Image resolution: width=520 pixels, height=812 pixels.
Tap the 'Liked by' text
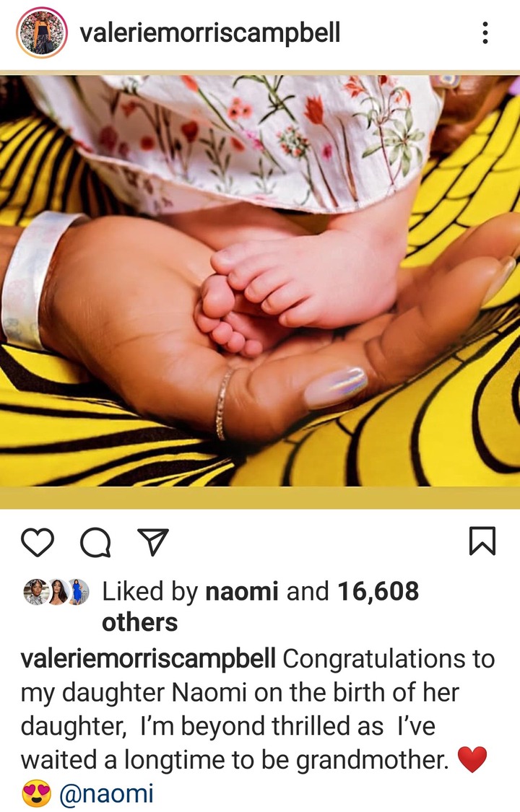coord(150,591)
